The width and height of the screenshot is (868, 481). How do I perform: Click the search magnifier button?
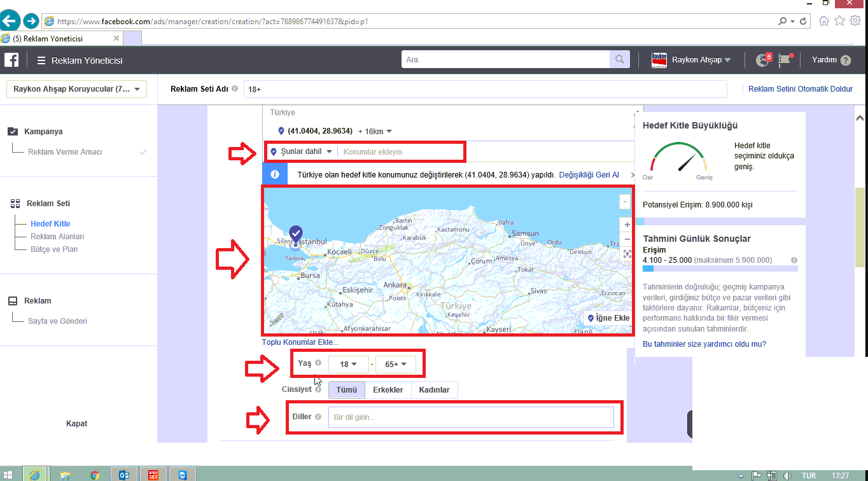619,60
